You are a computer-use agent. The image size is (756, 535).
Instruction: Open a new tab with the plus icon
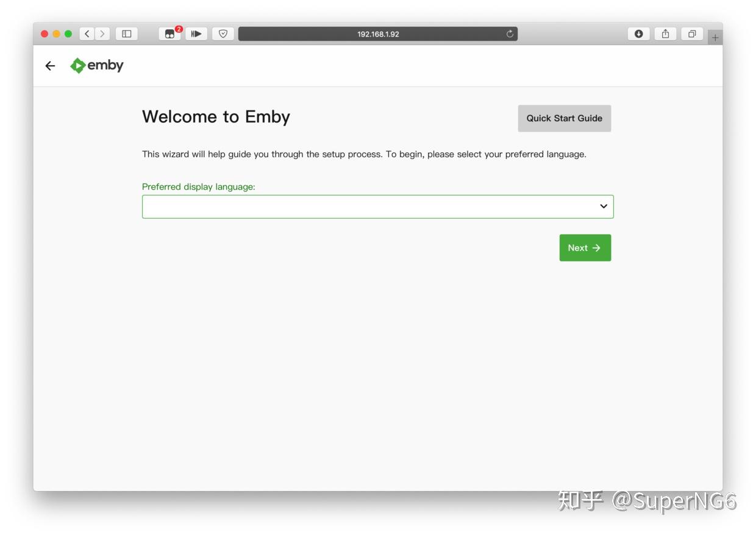click(715, 37)
